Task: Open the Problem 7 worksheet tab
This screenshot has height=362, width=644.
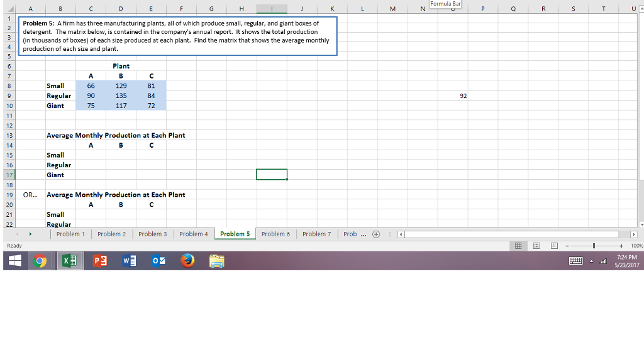Action: point(317,234)
